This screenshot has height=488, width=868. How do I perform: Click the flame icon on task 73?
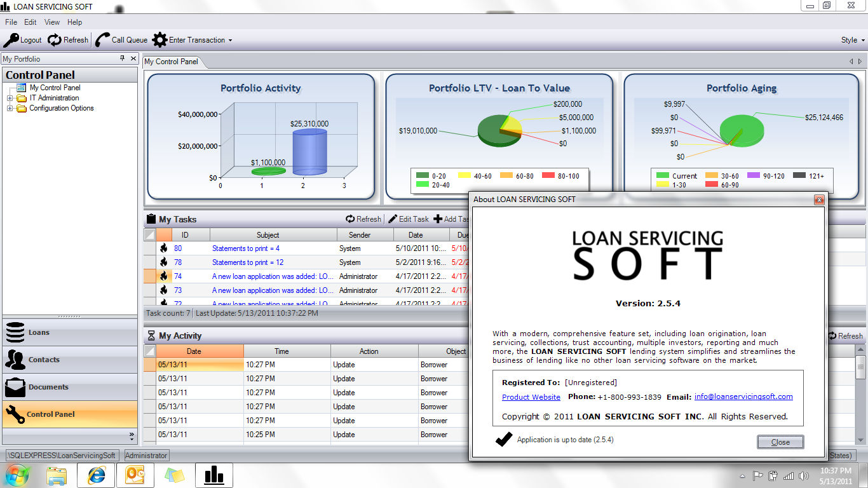tap(164, 290)
